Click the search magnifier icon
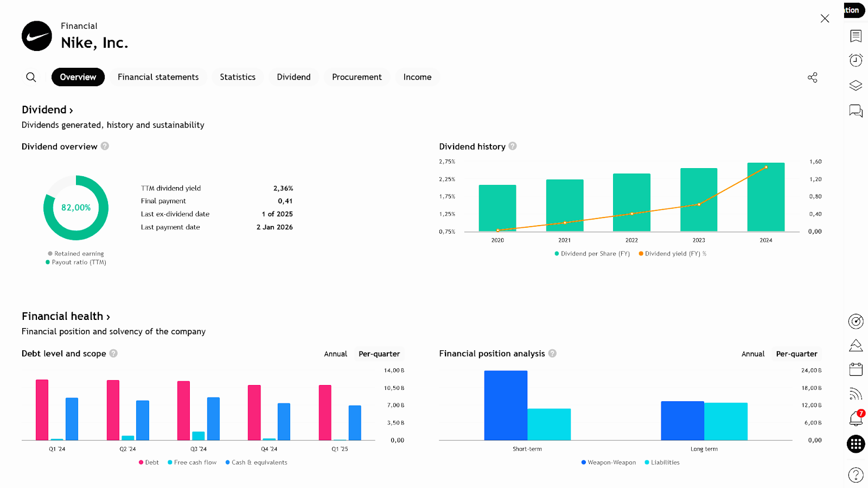 point(31,77)
